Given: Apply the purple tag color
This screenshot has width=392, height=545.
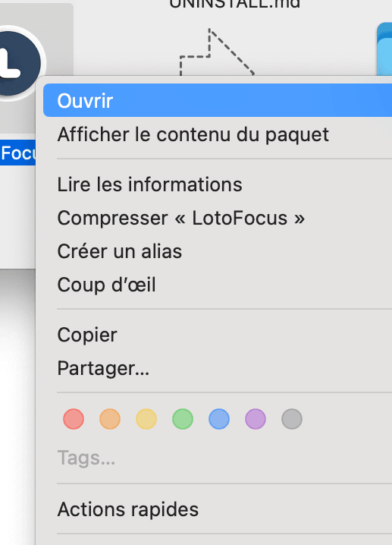Looking at the screenshot, I should 256,419.
